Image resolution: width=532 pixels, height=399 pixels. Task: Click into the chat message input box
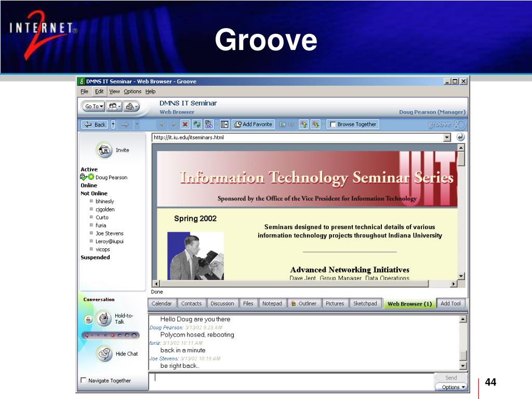(291, 381)
